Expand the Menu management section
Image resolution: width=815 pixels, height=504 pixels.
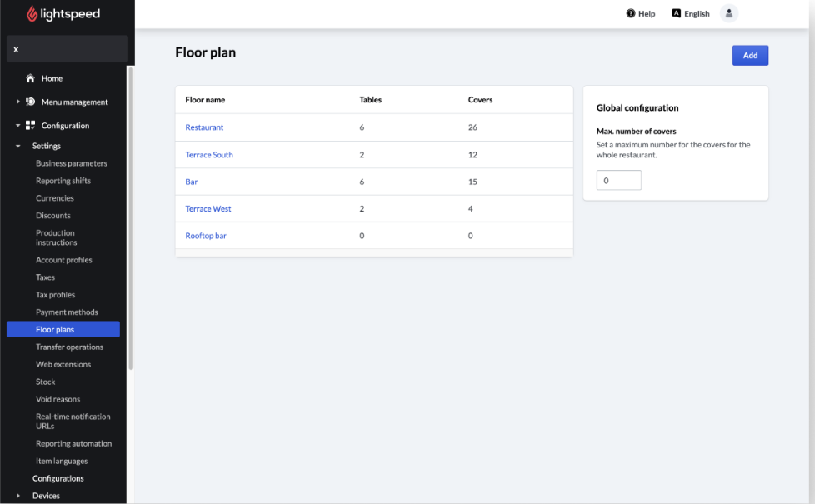[18, 102]
